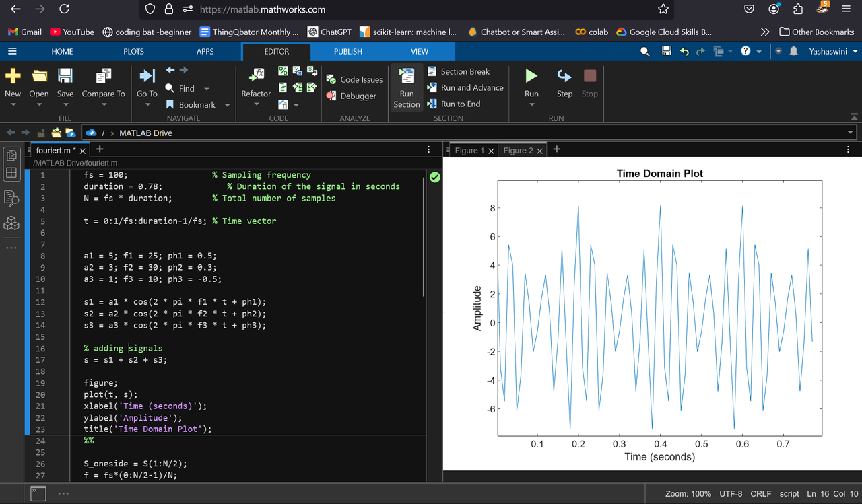Expand the Compare To dropdown arrow
Image resolution: width=862 pixels, height=504 pixels.
click(103, 104)
